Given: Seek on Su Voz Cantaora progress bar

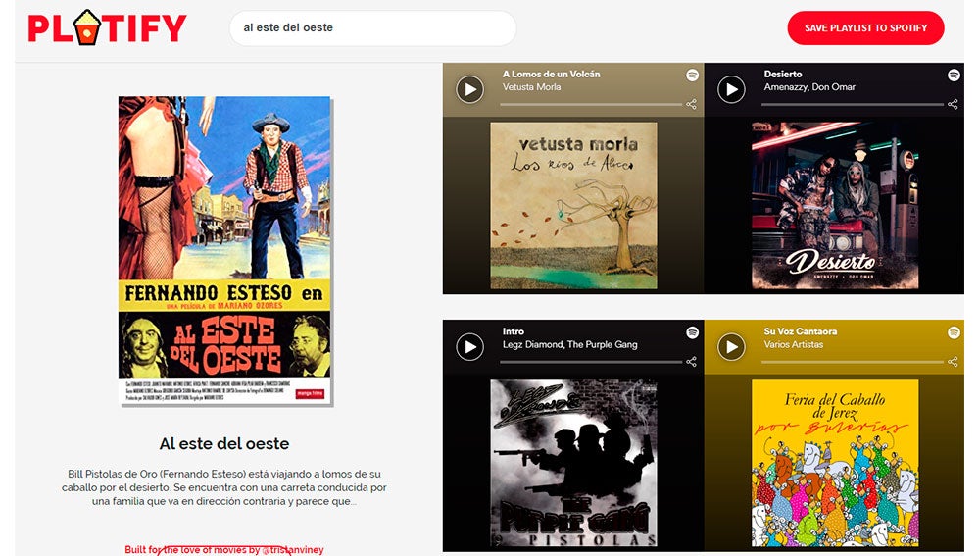Looking at the screenshot, I should [x=853, y=362].
